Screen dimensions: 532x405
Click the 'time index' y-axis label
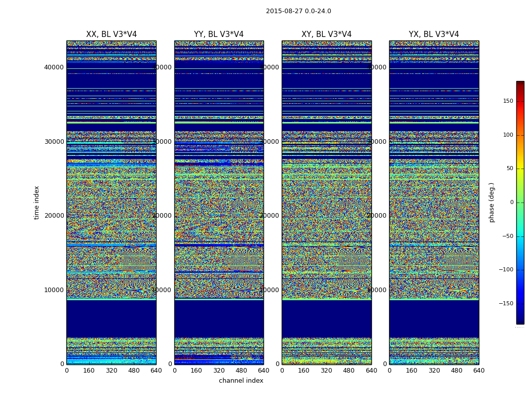click(x=36, y=202)
